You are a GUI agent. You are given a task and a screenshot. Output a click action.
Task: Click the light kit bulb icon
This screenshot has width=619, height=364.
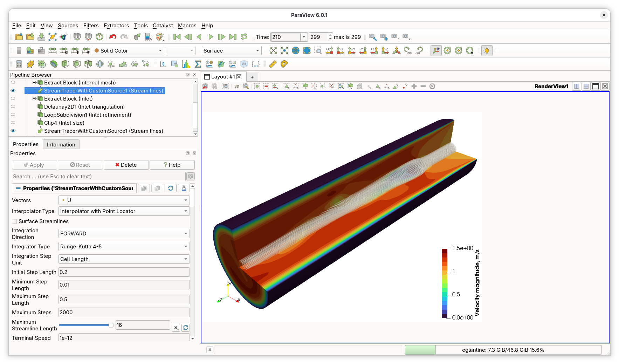[487, 50]
